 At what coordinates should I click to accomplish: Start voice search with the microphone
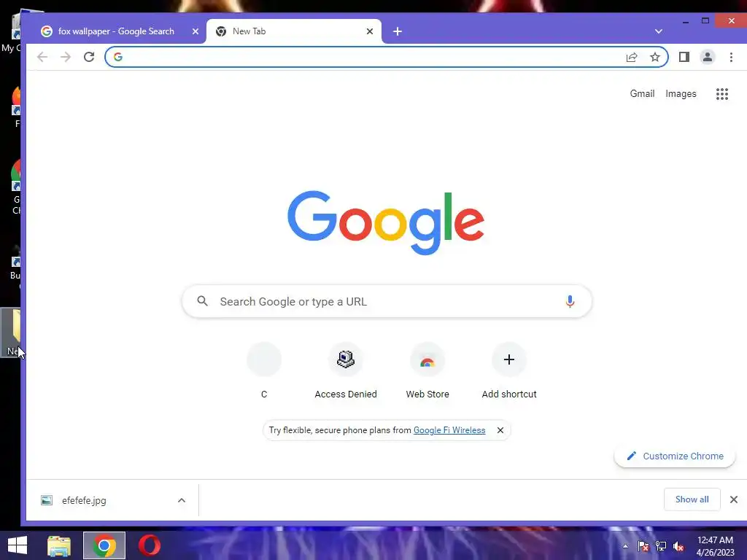(570, 301)
